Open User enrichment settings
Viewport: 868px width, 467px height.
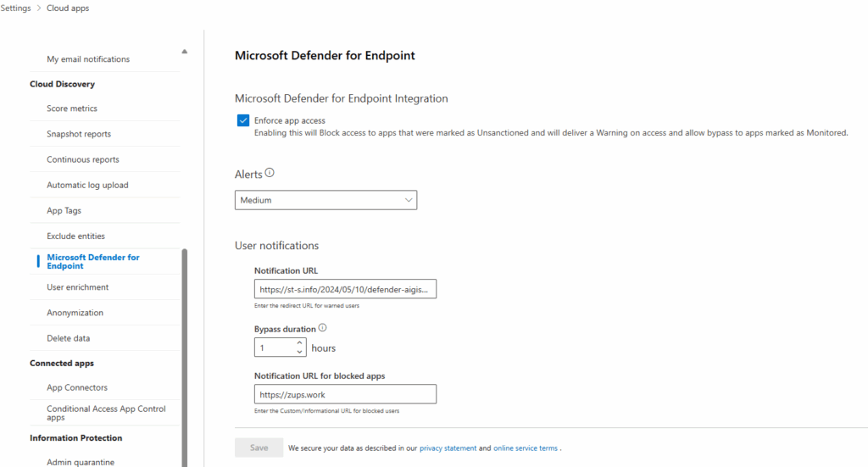pos(77,287)
